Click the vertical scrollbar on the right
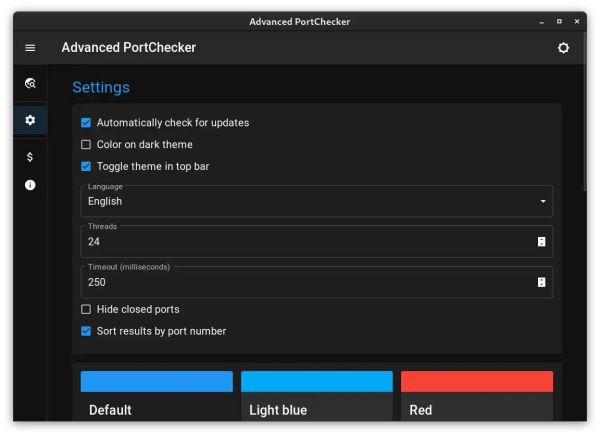The width and height of the screenshot is (600, 436). 585,130
